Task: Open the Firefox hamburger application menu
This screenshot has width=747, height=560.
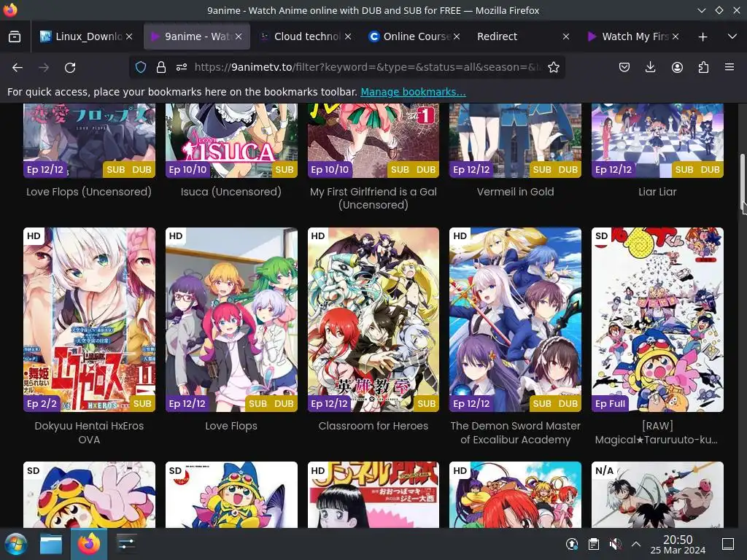Action: (729, 67)
